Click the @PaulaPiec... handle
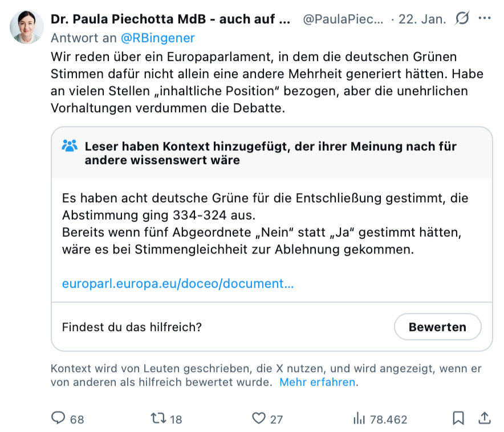This screenshot has width=504, height=432. click(x=343, y=19)
